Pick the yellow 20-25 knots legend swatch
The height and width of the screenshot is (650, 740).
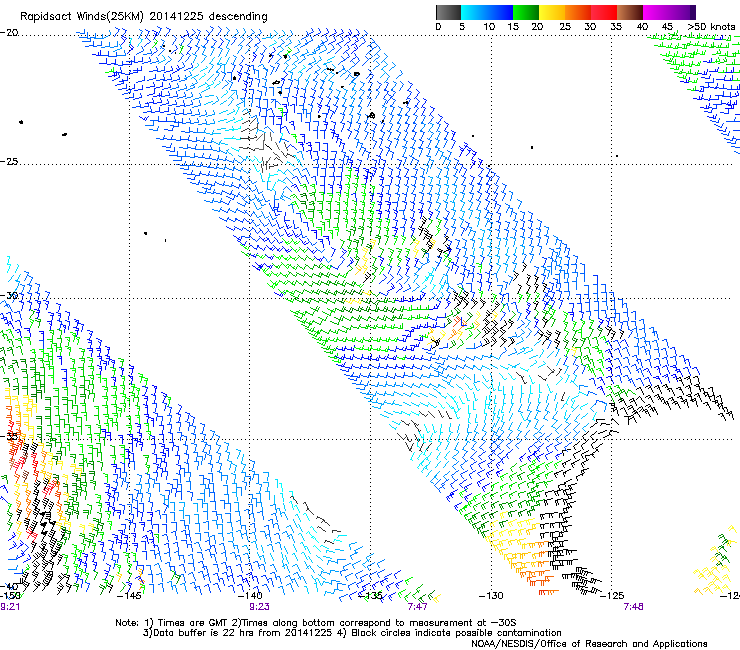coord(552,12)
